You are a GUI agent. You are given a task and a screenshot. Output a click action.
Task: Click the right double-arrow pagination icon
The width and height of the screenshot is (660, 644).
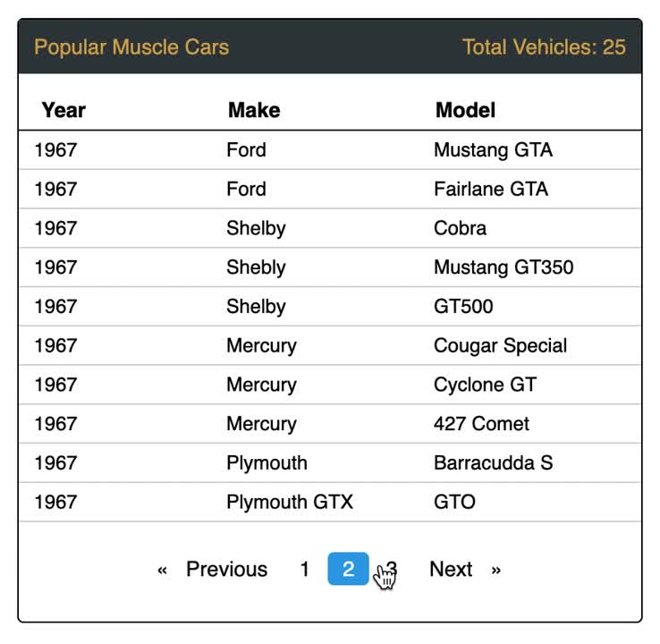click(x=495, y=570)
